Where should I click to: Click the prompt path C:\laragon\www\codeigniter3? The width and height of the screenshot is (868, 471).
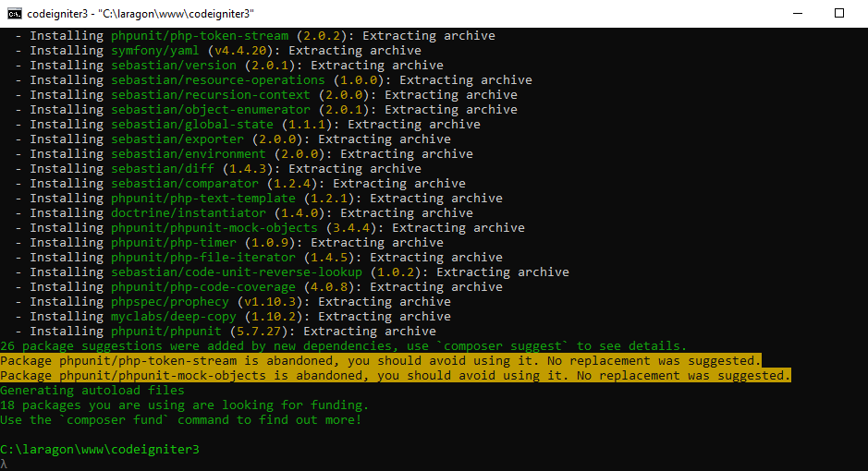[x=100, y=450]
